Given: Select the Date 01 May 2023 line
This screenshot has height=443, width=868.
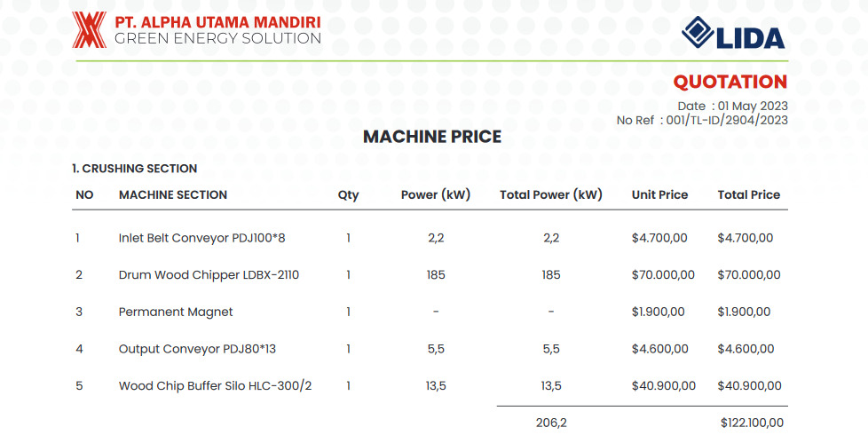Looking at the screenshot, I should click(732, 106).
